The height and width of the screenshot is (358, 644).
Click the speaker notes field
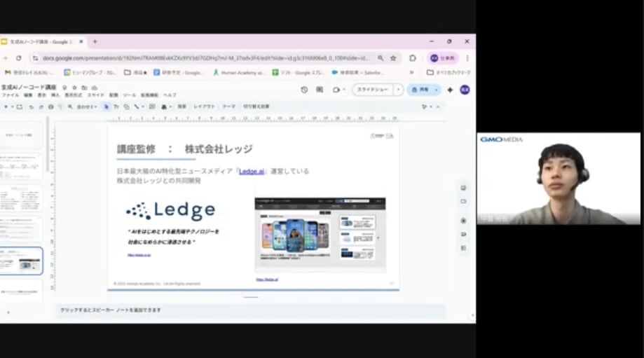[251, 310]
